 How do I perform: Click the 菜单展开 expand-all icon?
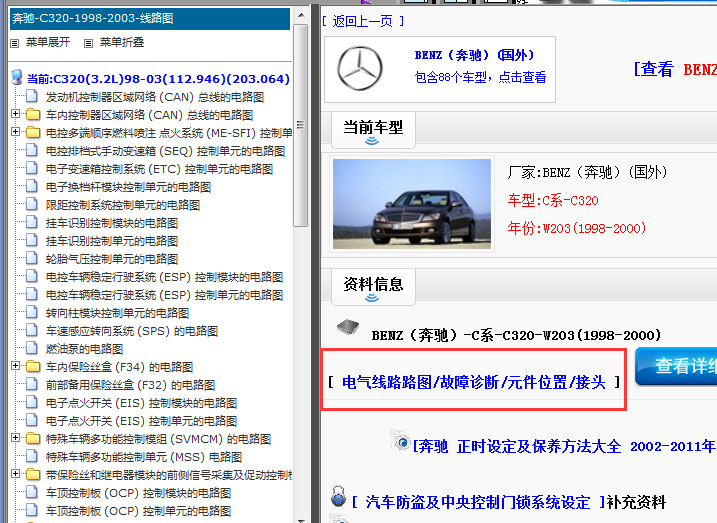coord(15,43)
